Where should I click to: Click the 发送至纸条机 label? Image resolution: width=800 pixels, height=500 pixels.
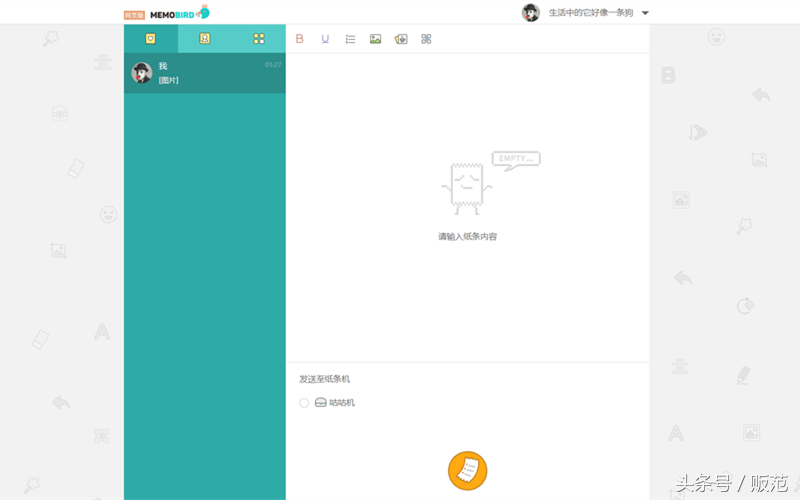point(324,379)
